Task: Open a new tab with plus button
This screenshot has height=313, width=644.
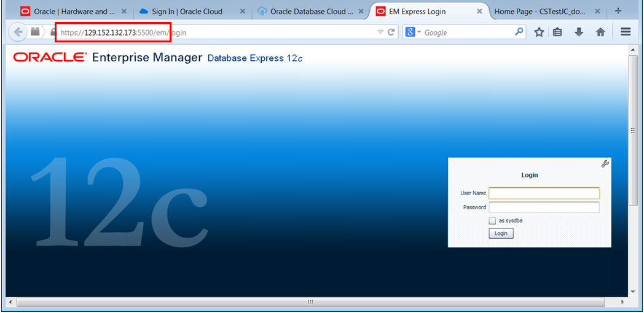Action: (x=618, y=11)
